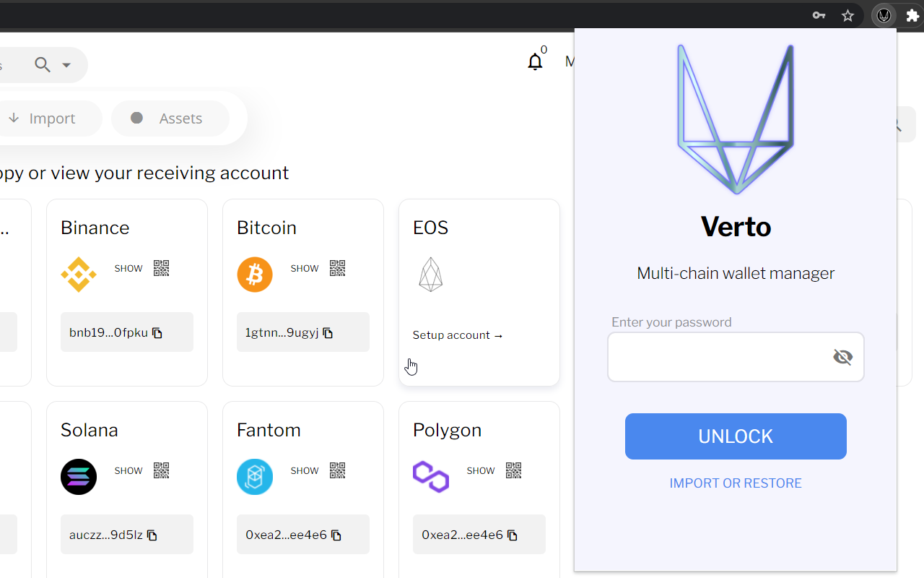Click SHOW on the Bitcoin card

pyautogui.click(x=305, y=268)
